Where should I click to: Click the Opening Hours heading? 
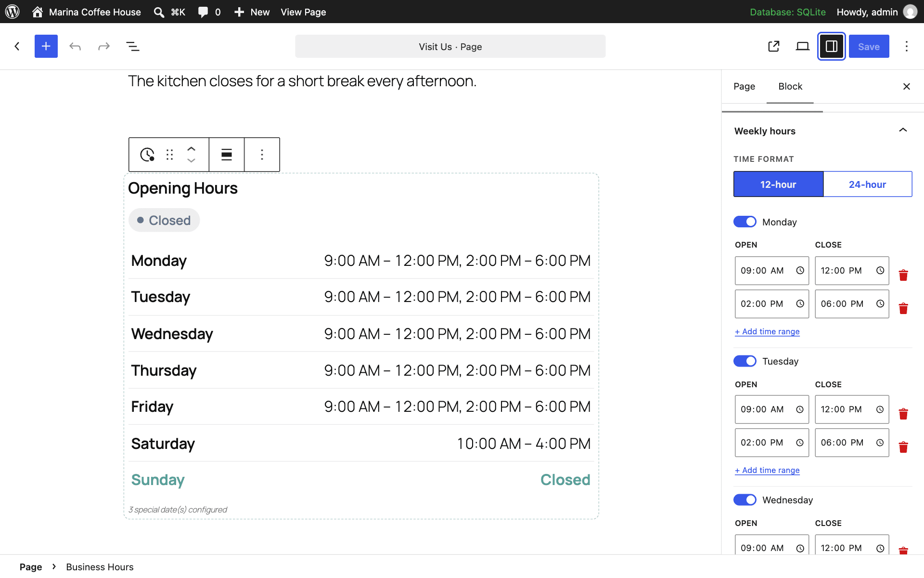(x=183, y=188)
